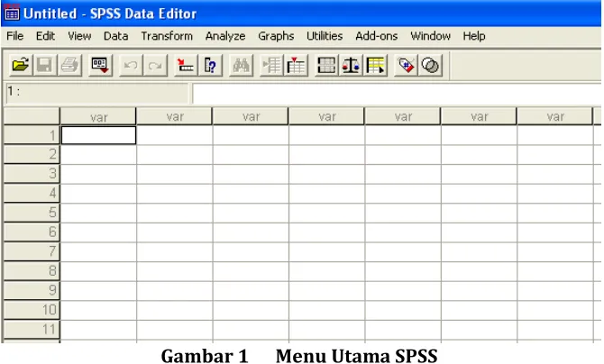Select row header 11
Viewport: 604px width, 364px height.
click(x=32, y=330)
